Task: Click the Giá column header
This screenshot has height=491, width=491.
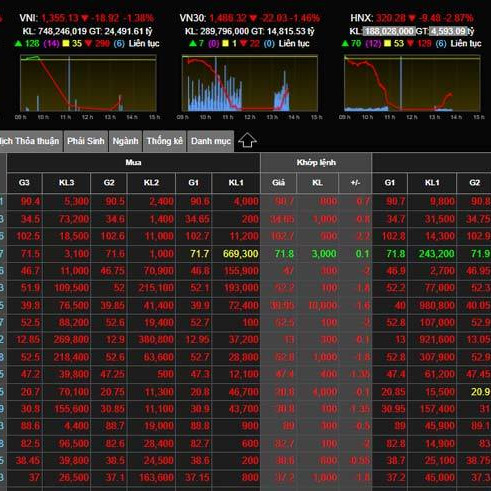Action: [x=278, y=183]
